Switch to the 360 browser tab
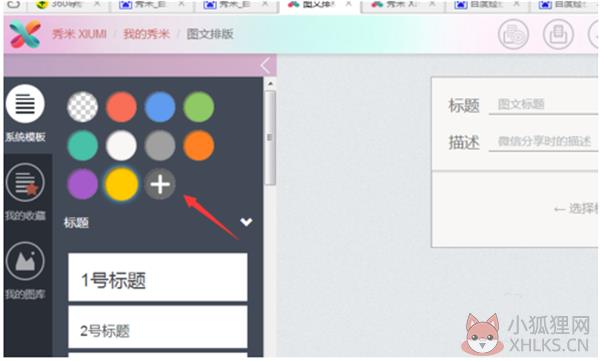The width and height of the screenshot is (600, 361). point(69,5)
